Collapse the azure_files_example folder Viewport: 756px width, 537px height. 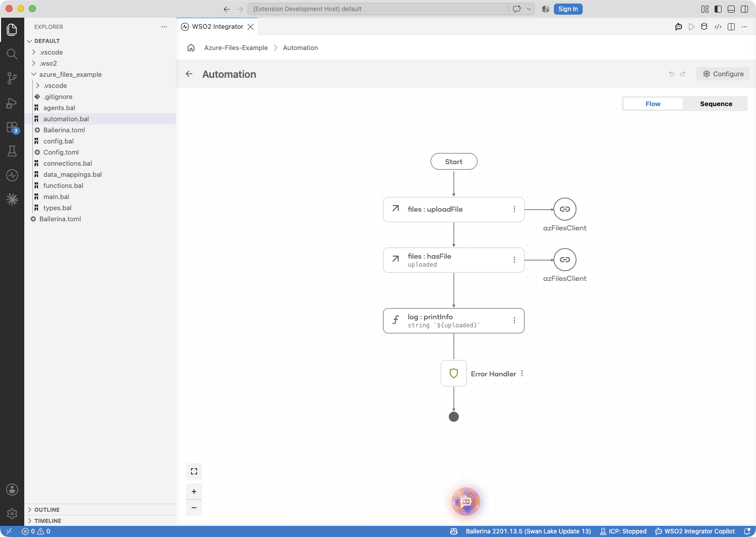point(100,74)
